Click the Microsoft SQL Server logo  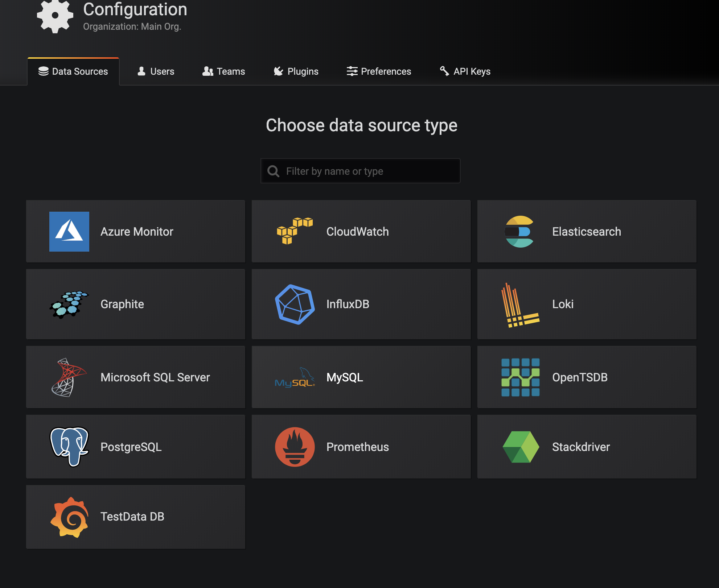pos(69,377)
